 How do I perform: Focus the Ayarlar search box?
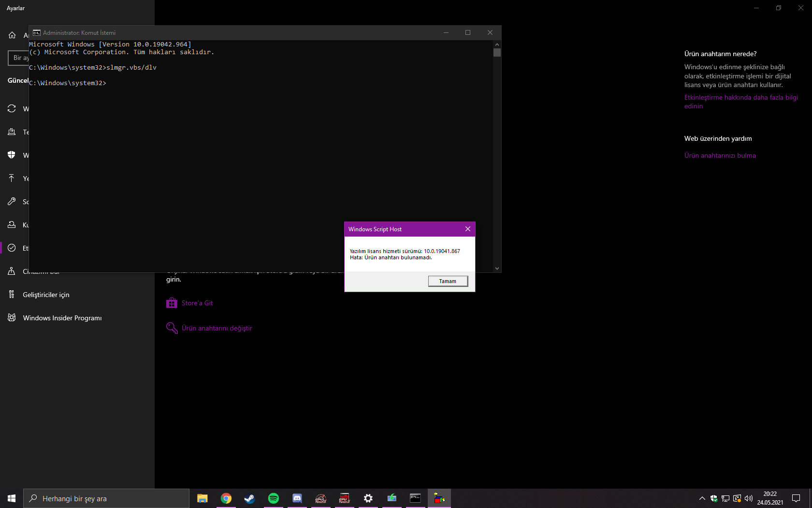tap(18, 58)
